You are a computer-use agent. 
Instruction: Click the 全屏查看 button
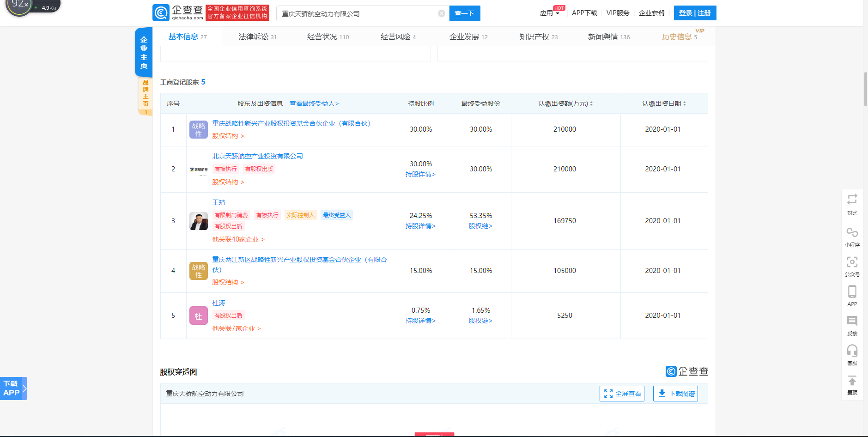(622, 394)
